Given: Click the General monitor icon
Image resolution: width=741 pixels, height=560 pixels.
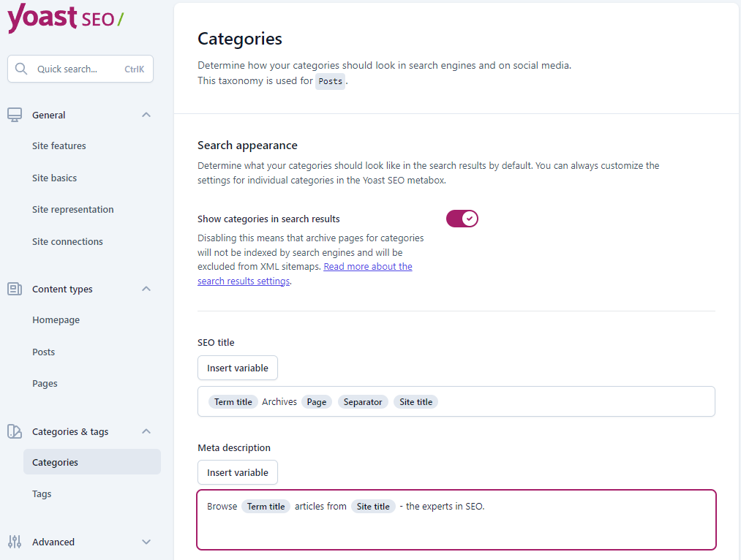Looking at the screenshot, I should point(15,115).
